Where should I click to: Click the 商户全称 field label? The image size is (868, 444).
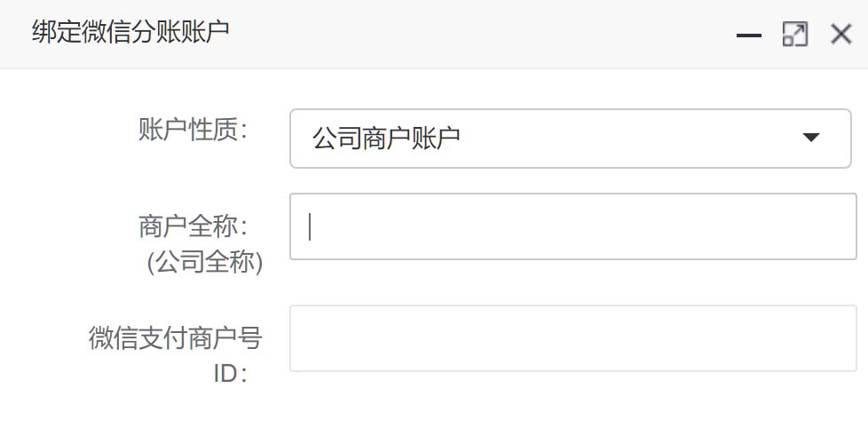pyautogui.click(x=192, y=227)
